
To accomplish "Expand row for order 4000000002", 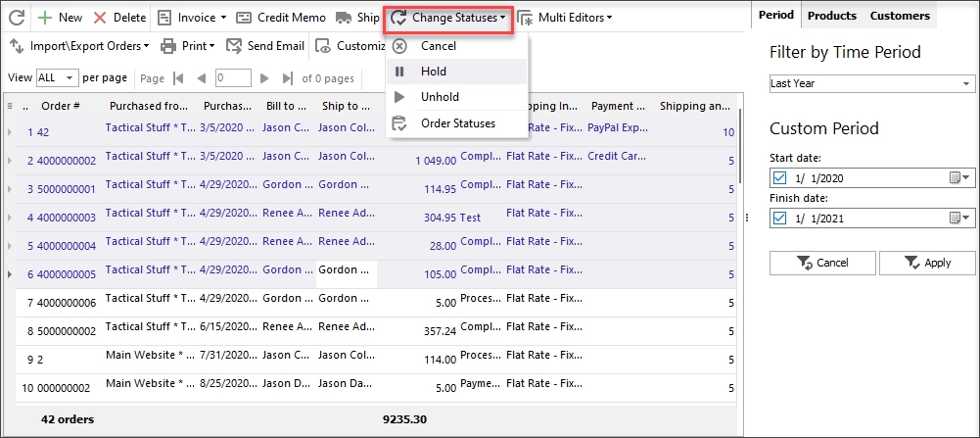I will 10,161.
